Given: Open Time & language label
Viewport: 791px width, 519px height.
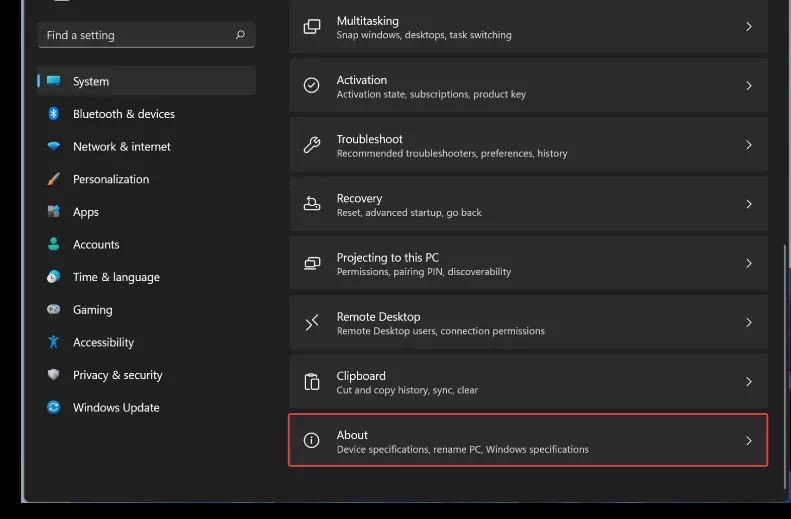Looking at the screenshot, I should point(116,277).
